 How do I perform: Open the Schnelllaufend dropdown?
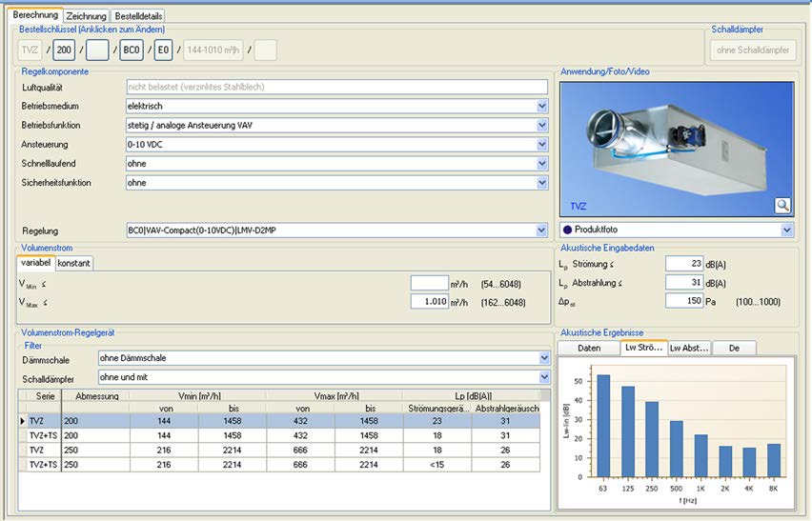[x=541, y=164]
